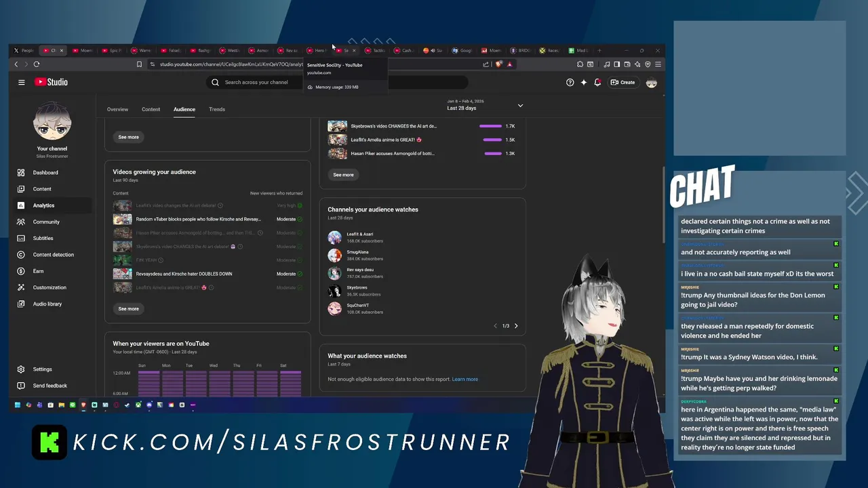Click the Brave shields lion icon
Image resolution: width=868 pixels, height=488 pixels.
click(498, 64)
